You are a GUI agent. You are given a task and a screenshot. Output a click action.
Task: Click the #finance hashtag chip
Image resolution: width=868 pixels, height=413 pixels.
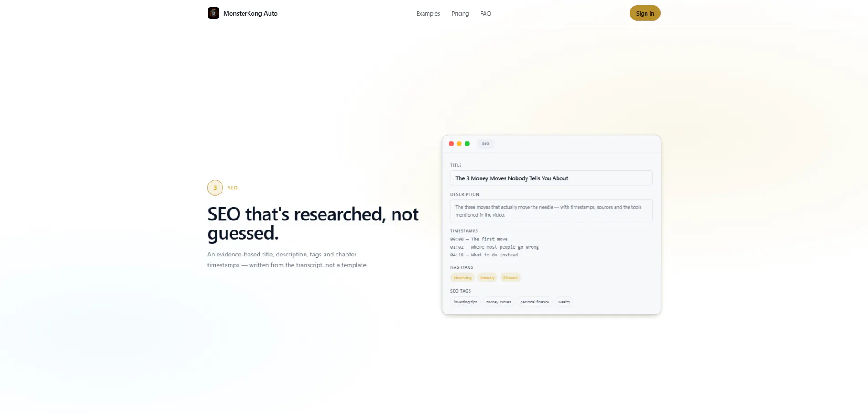(x=511, y=277)
